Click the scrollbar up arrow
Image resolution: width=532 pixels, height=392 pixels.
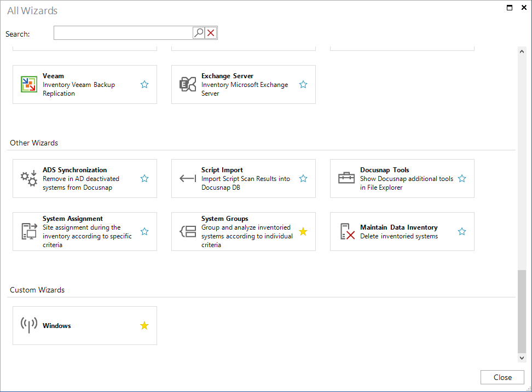(522, 51)
